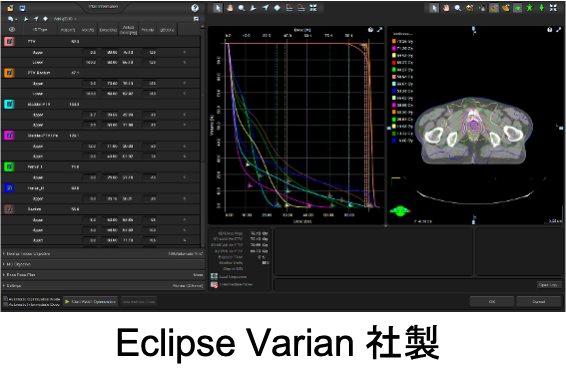
Task: Click the upper objective arrow beside Add gEUD
Action: point(26,19)
